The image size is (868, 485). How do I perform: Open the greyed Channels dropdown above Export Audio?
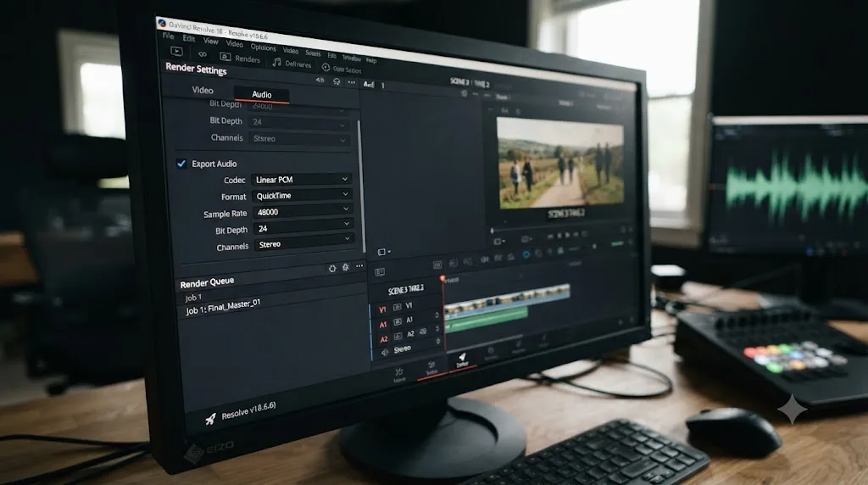[x=298, y=139]
